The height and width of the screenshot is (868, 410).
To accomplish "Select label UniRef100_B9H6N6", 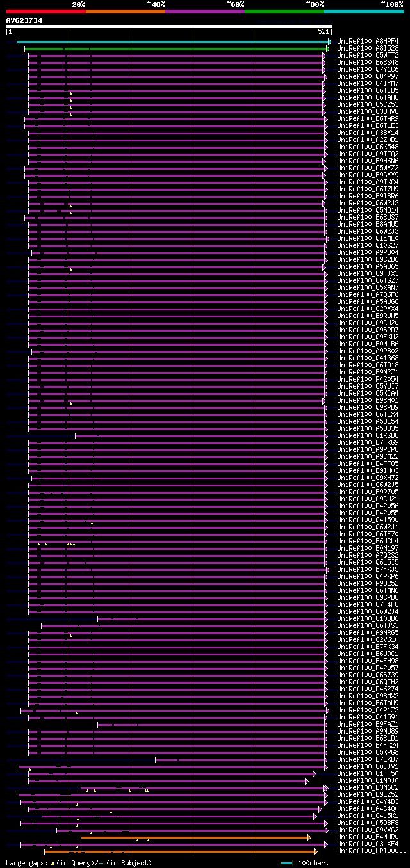I will (368, 161).
